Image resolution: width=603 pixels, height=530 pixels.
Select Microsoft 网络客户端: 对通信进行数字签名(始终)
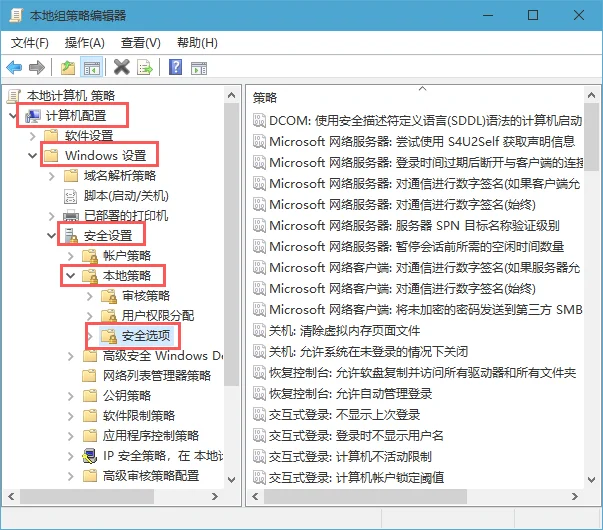tap(402, 288)
